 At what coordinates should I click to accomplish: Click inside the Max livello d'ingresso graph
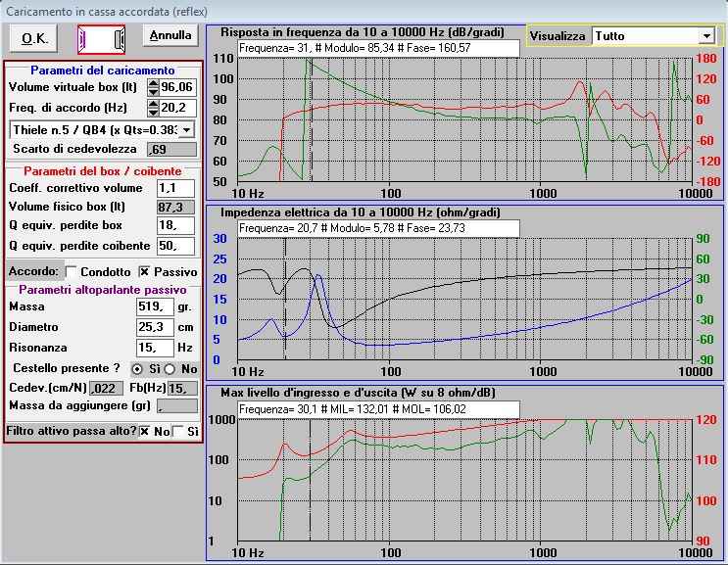click(464, 480)
